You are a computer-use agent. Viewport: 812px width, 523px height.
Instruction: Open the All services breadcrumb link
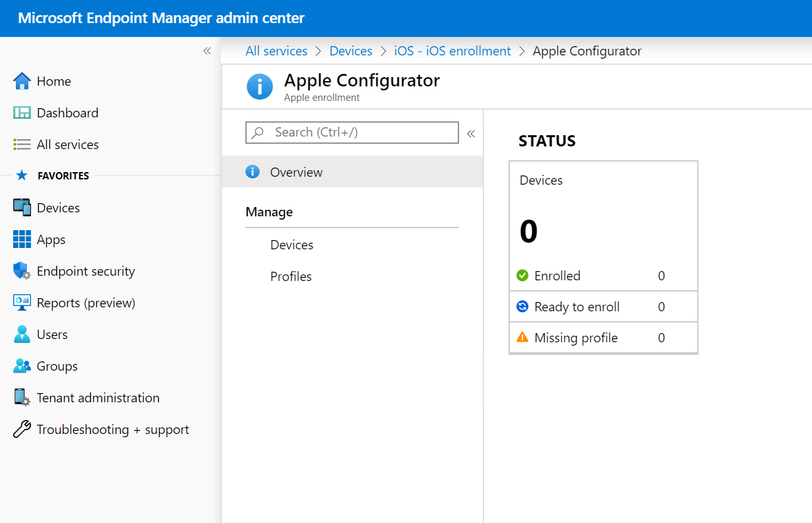[x=276, y=51]
